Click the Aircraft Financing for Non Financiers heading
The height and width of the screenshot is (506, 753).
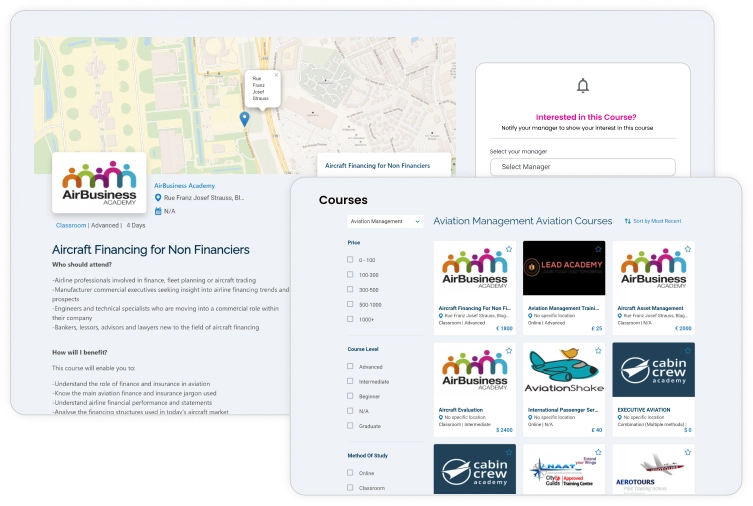(151, 250)
